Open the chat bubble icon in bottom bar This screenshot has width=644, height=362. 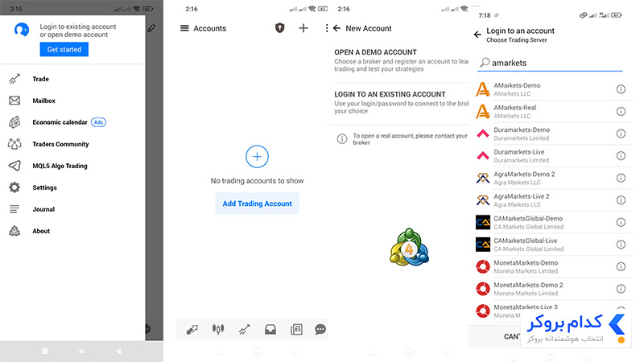[x=320, y=329]
